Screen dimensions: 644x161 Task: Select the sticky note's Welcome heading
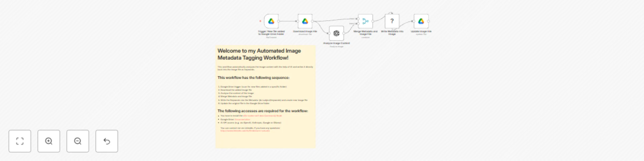(x=259, y=54)
